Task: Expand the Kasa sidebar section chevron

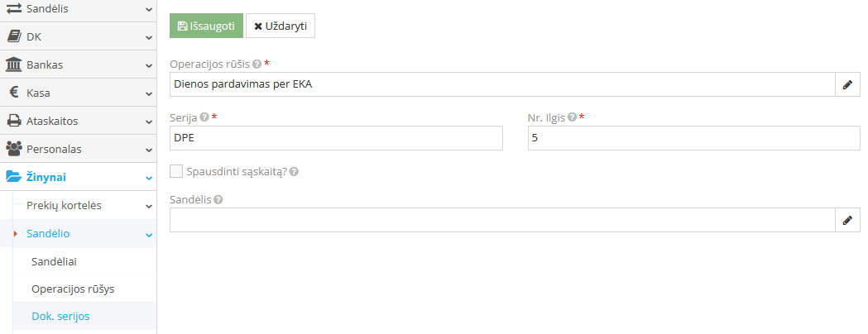Action: tap(148, 93)
